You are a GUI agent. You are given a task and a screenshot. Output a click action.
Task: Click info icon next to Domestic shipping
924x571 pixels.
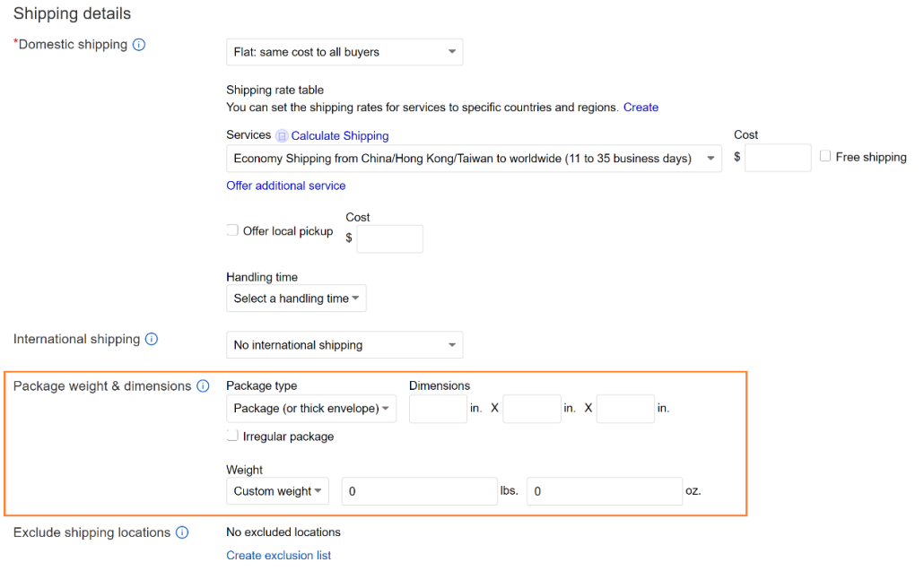coord(139,45)
